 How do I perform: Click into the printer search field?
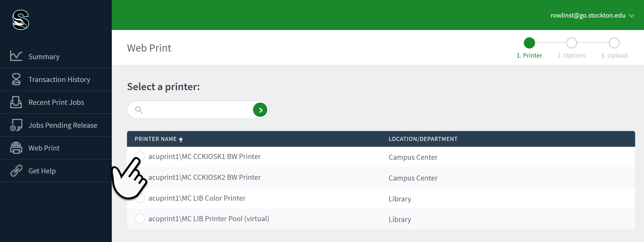197,110
